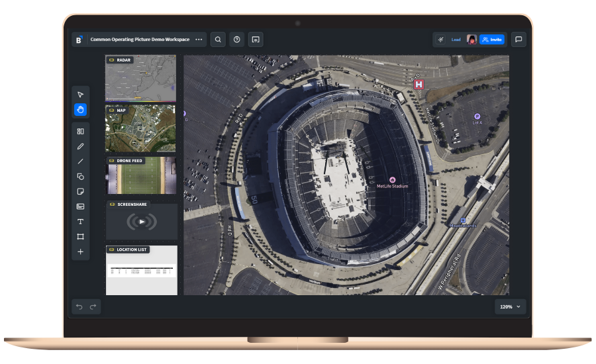Screen dimensions: 596x364
Task: Select the arrow pointer tool
Action: click(80, 95)
